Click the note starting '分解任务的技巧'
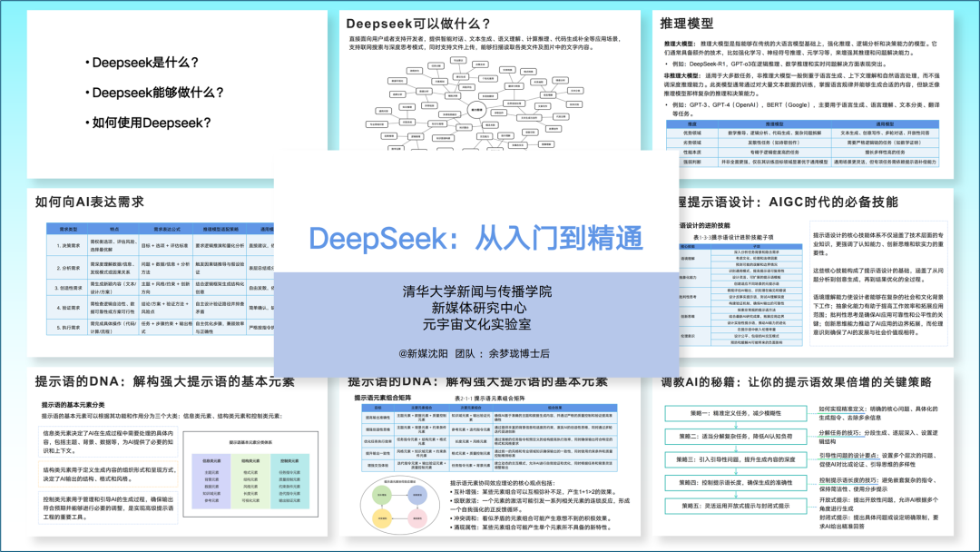 pos(878,437)
